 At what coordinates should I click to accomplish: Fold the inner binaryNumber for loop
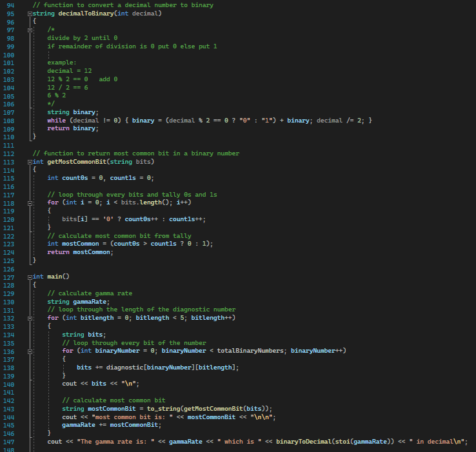pos(30,351)
